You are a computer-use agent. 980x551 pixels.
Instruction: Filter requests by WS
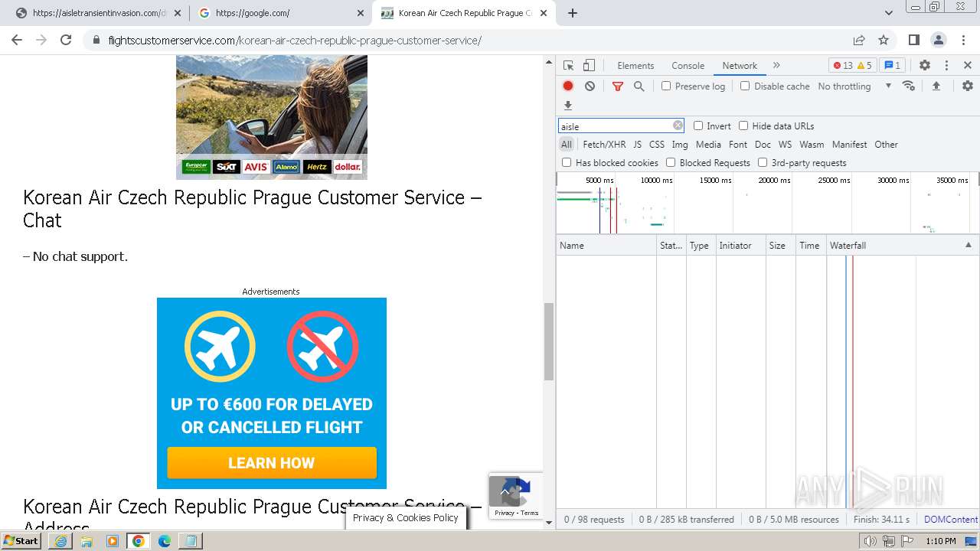tap(785, 144)
